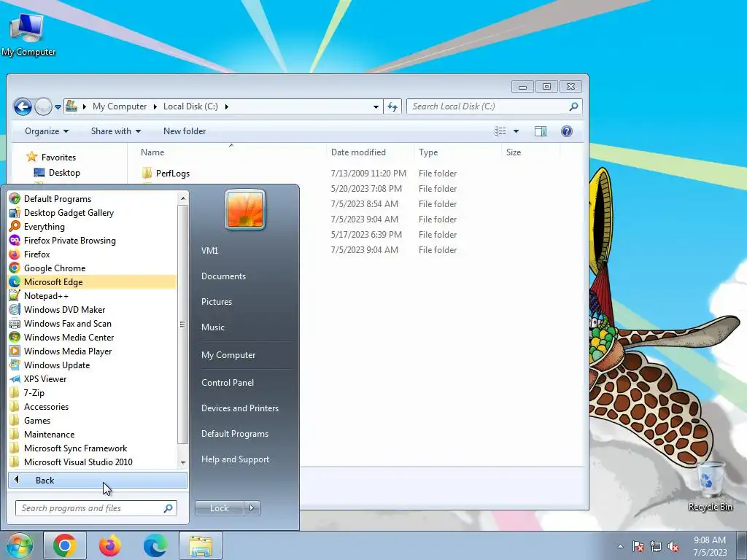The width and height of the screenshot is (747, 560).
Task: Open the Recycle Bin desktop icon
Action: click(x=710, y=486)
